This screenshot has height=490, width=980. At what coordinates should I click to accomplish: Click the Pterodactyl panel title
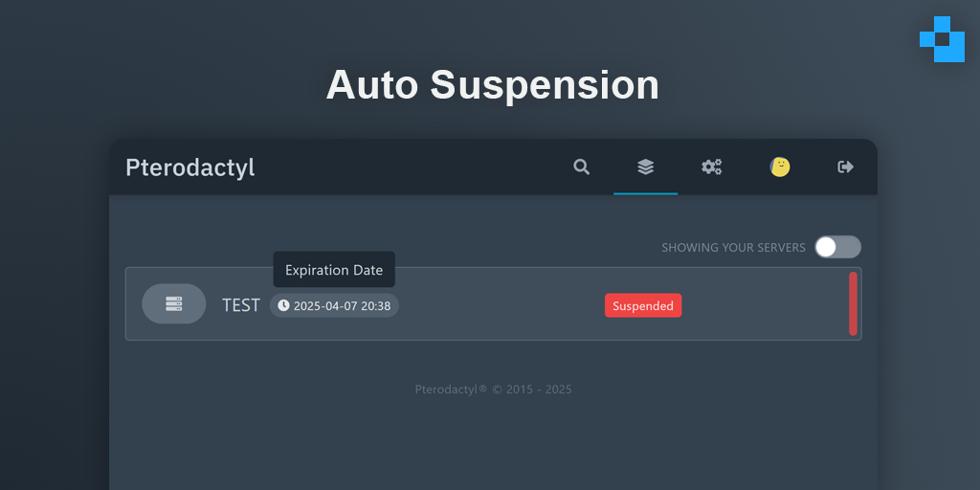pos(190,167)
